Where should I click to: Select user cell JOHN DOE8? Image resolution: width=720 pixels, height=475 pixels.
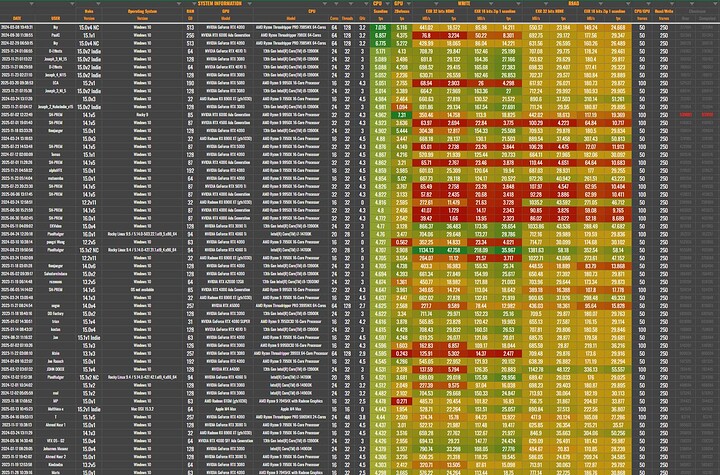56,369
